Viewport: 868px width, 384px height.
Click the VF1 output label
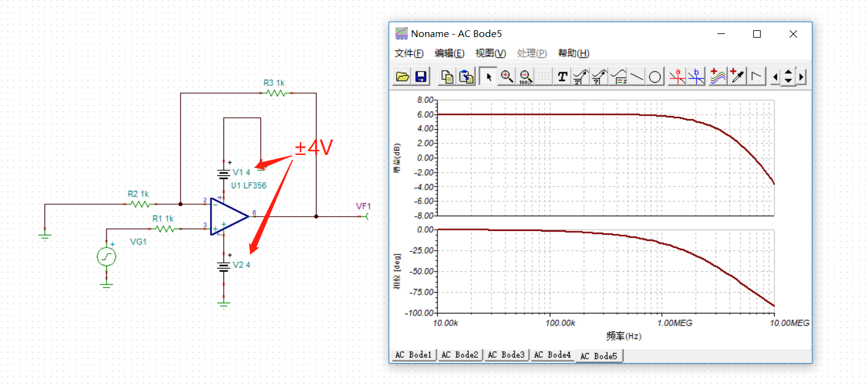coord(364,206)
